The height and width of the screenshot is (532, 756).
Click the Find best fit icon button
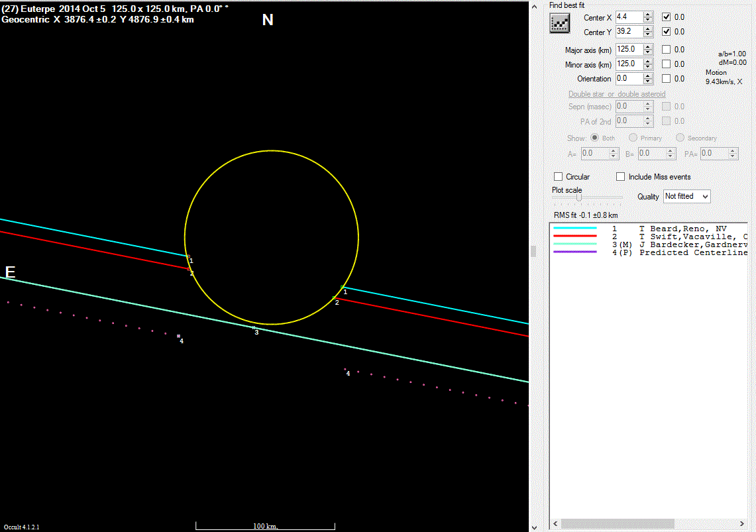560,23
